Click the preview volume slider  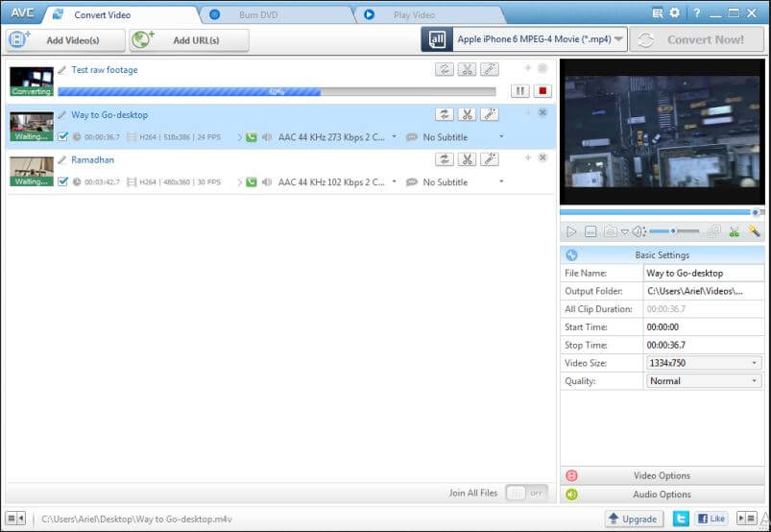[672, 231]
